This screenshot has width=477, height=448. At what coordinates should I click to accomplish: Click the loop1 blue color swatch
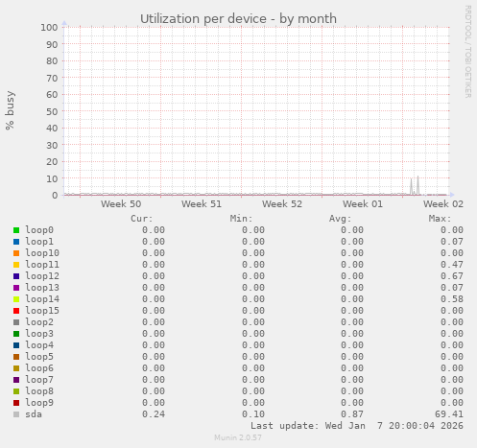point(16,242)
